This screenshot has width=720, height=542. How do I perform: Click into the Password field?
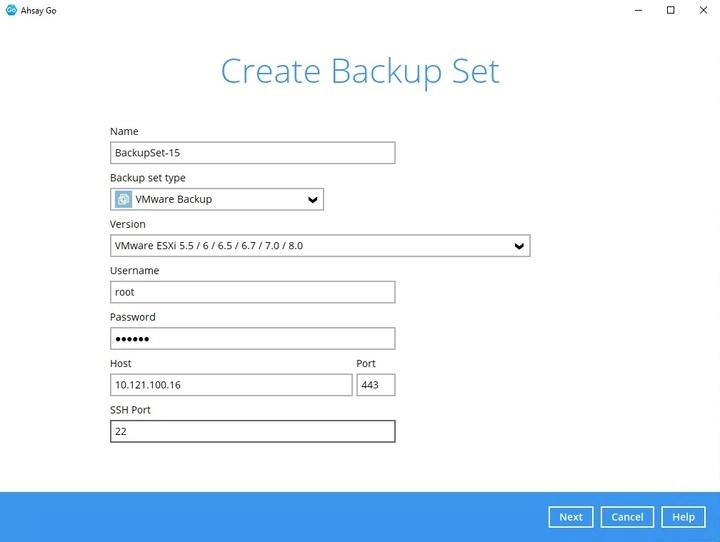(x=253, y=339)
